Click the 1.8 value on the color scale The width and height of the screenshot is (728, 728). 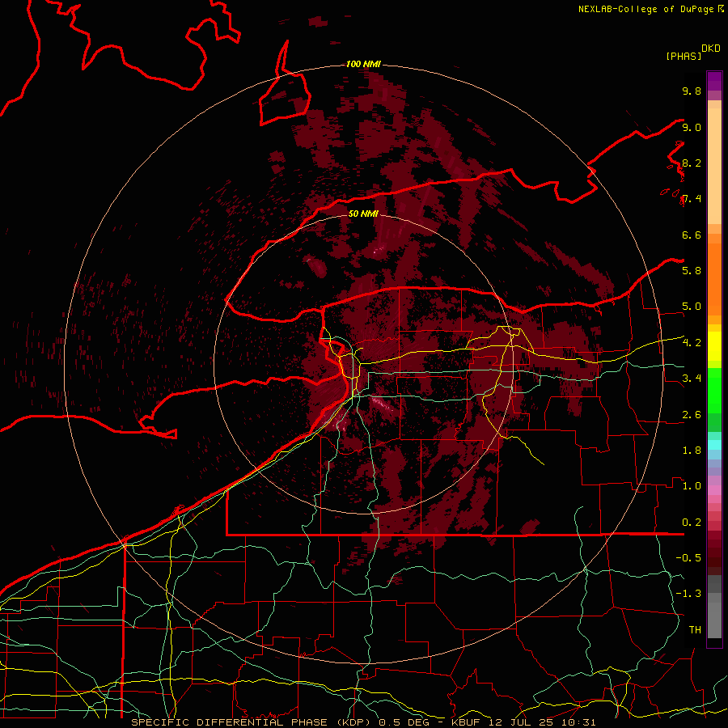pyautogui.click(x=692, y=451)
